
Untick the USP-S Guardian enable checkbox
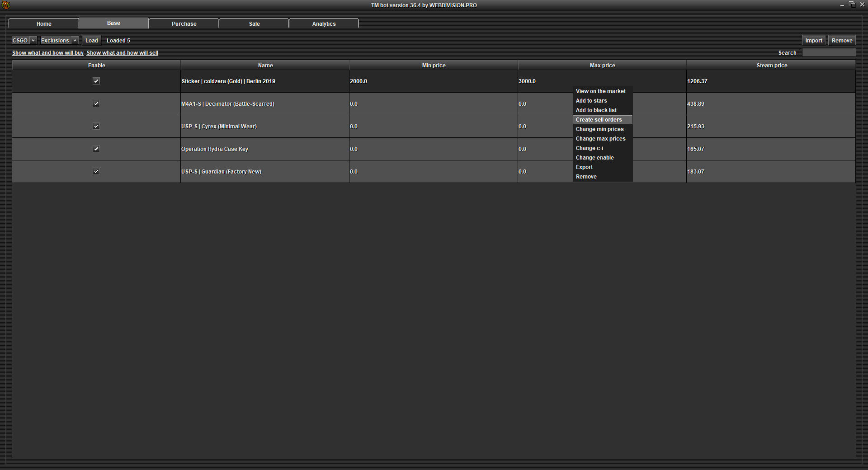click(96, 171)
